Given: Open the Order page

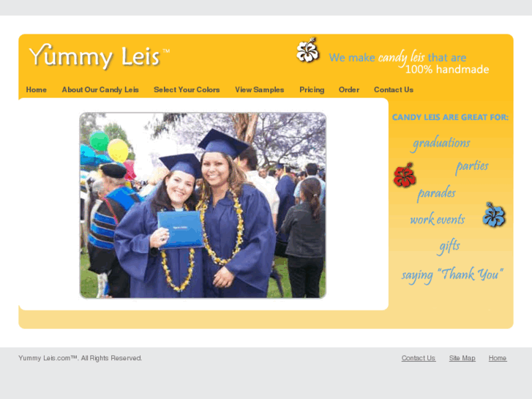Looking at the screenshot, I should pos(349,89).
